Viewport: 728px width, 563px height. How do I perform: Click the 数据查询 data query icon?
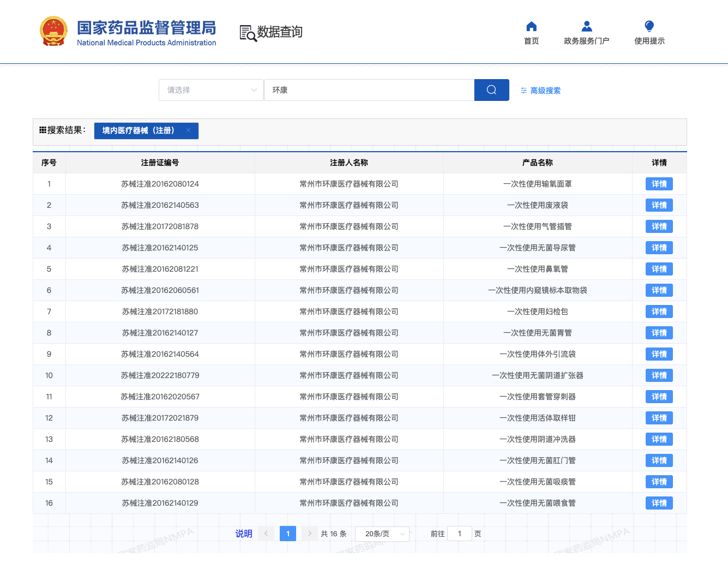point(248,33)
